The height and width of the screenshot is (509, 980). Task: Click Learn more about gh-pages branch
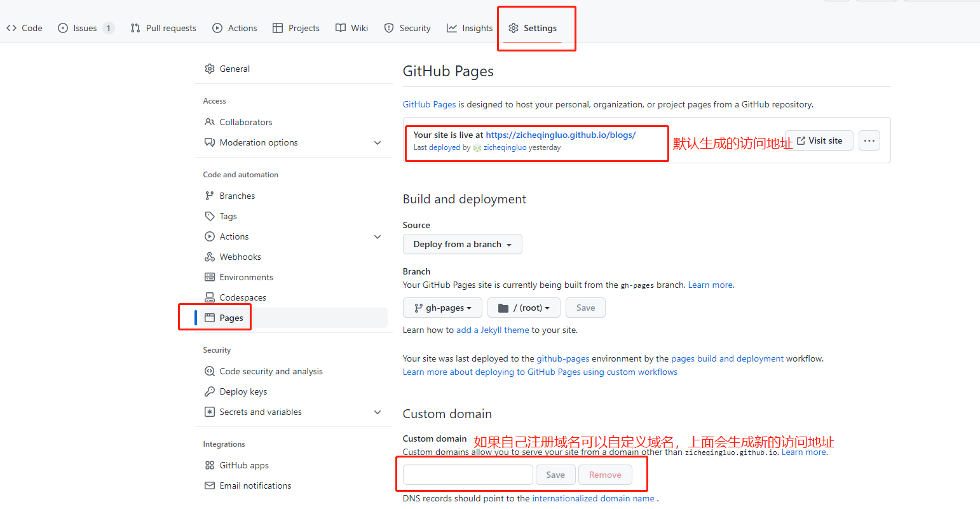[x=710, y=285]
